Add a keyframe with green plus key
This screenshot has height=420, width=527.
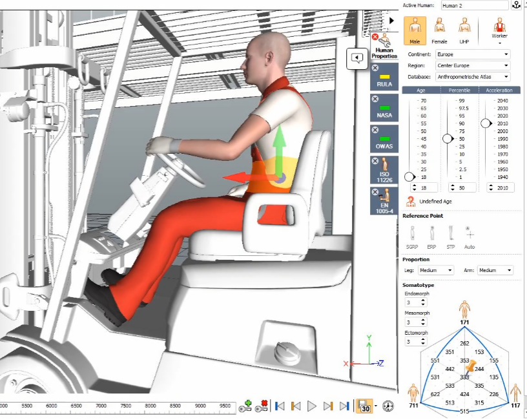245,406
